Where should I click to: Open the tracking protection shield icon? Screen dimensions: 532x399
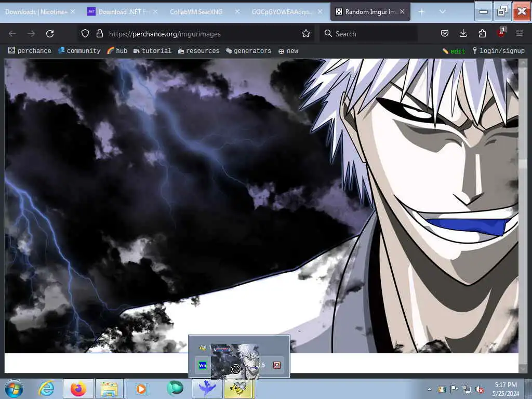coord(85,33)
